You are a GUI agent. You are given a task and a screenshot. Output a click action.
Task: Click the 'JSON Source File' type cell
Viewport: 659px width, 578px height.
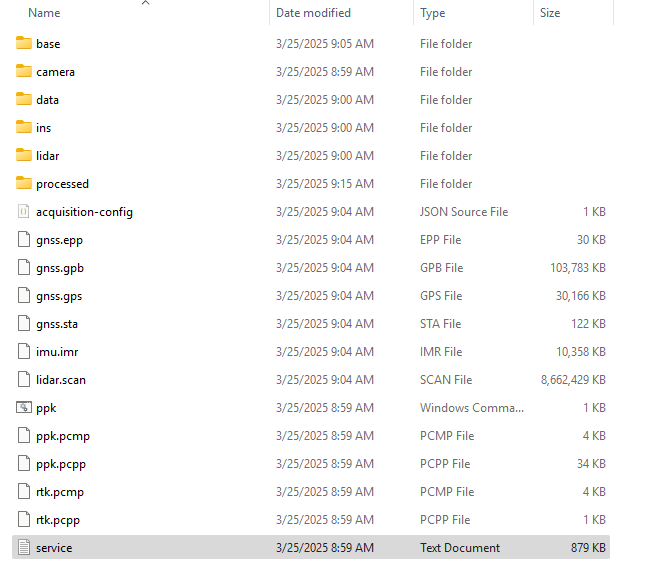pyautogui.click(x=464, y=211)
